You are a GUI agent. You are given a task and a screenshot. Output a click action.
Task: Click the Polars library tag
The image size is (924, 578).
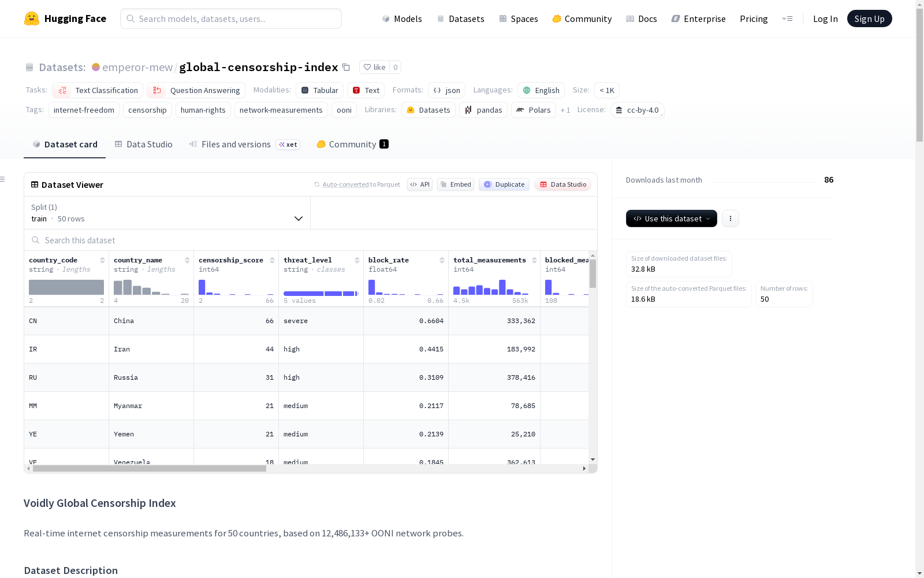tap(534, 110)
